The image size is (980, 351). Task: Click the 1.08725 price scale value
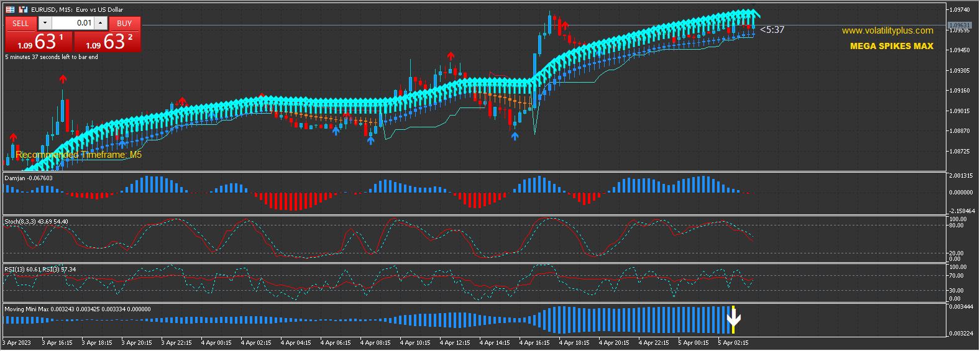959,152
